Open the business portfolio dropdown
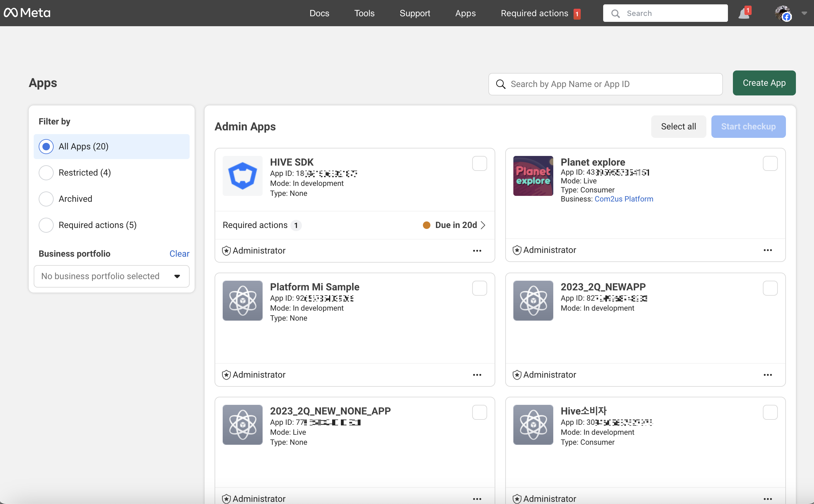Viewport: 814px width, 504px height. click(x=111, y=276)
